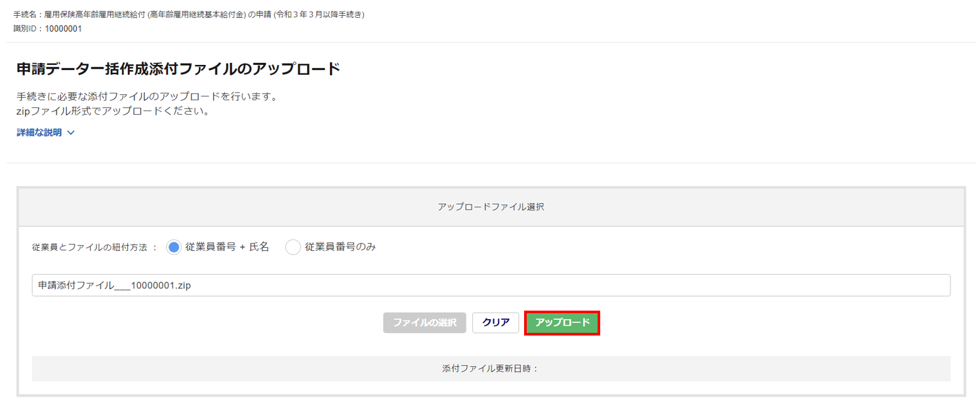980x405 pixels.
Task: Open the 詳細な説明 link text
Action: click(x=39, y=132)
